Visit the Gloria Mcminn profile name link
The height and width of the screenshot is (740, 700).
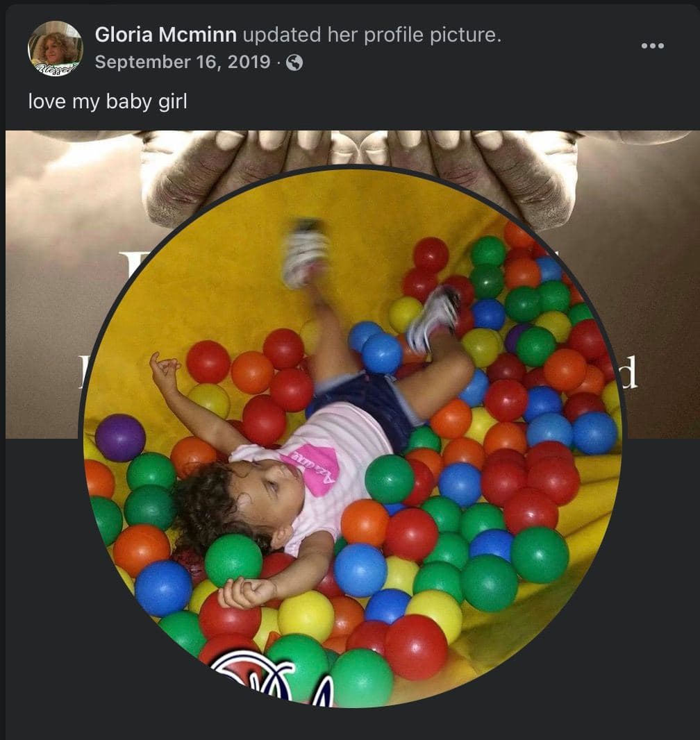coord(166,35)
